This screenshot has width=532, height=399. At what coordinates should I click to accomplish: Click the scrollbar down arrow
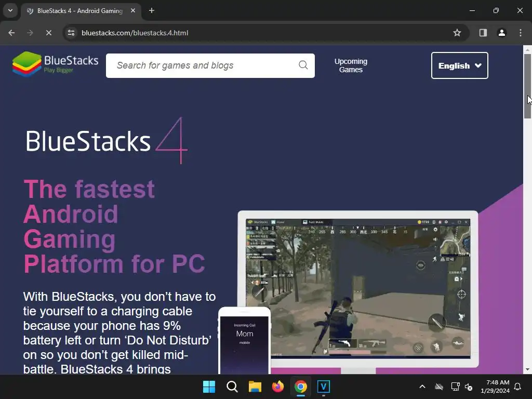click(x=527, y=369)
